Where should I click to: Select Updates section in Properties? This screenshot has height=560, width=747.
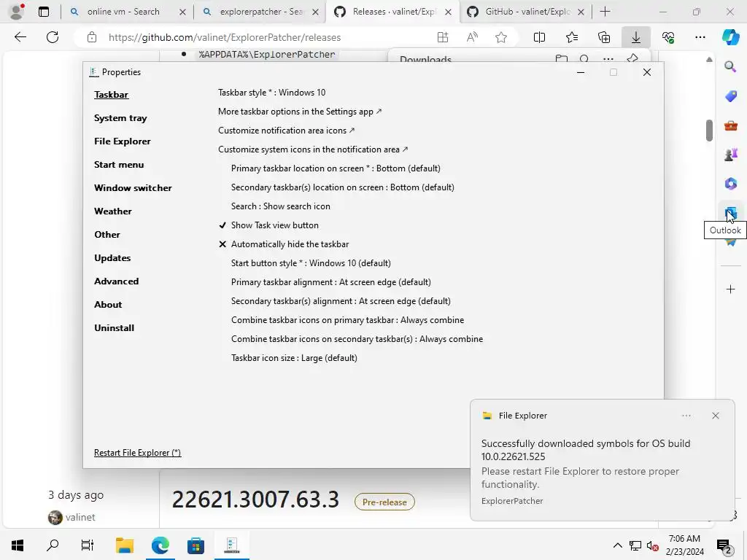coord(112,258)
